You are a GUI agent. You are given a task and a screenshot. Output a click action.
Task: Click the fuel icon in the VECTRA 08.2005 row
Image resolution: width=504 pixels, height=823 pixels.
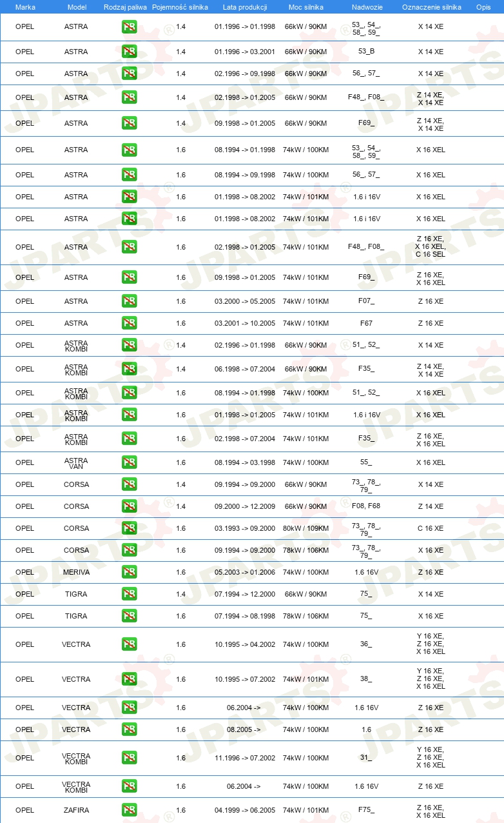(x=129, y=729)
